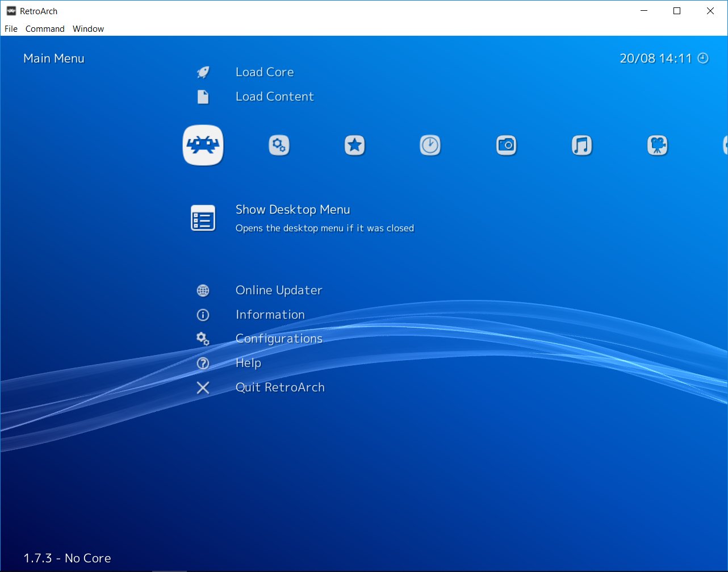Screen dimensions: 728x572
Task: Click the Online Updater globe icon
Action: 203,290
